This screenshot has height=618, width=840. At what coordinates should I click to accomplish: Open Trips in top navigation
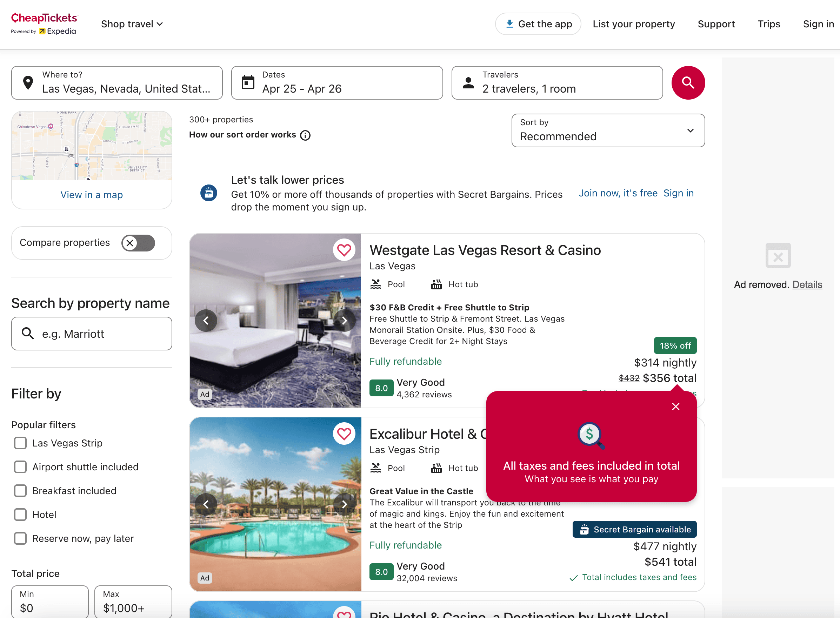pyautogui.click(x=768, y=24)
